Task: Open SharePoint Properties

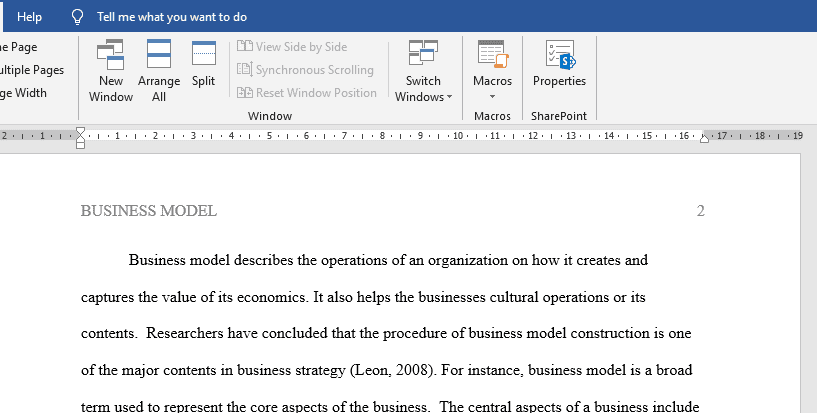Action: click(x=559, y=64)
